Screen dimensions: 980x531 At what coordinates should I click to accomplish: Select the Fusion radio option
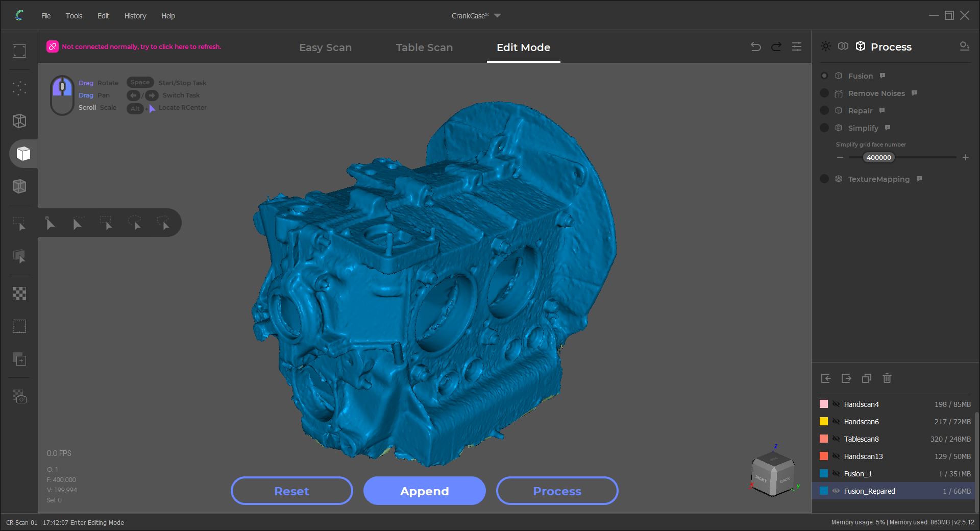click(x=824, y=76)
